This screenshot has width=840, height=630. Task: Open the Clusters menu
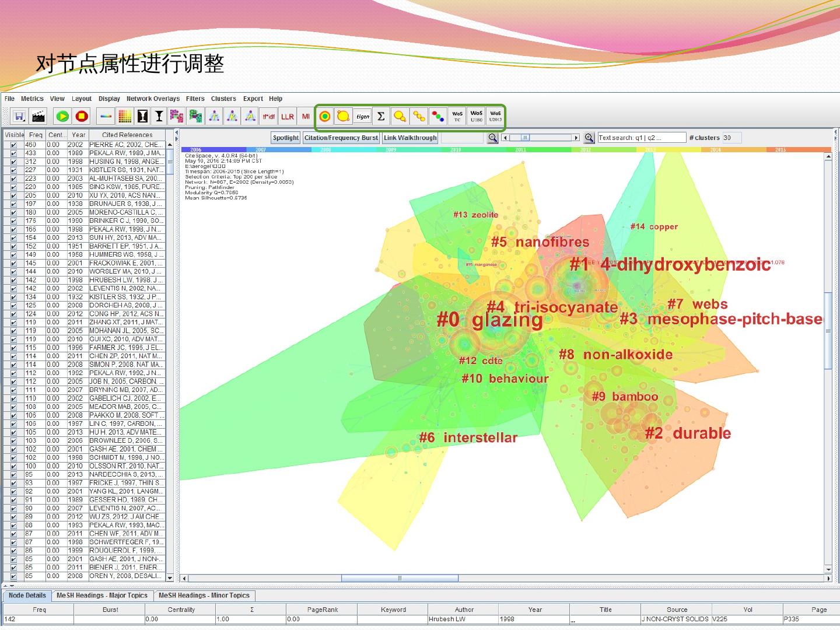(223, 99)
